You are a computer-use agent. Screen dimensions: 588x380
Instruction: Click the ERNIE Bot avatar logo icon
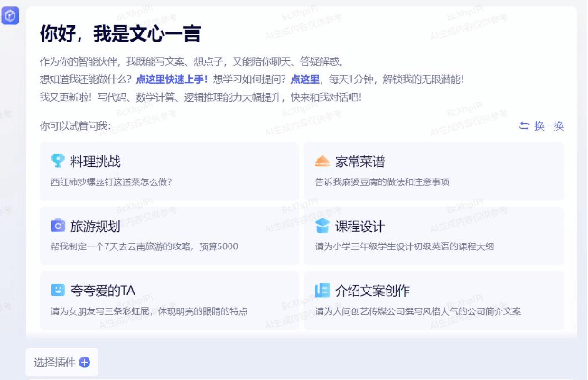click(x=10, y=15)
